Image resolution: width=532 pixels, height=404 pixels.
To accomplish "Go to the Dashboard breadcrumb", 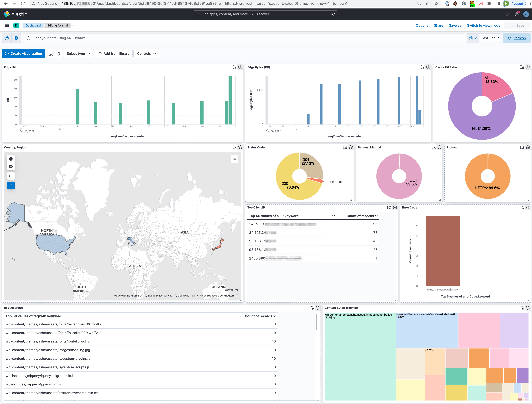I will (33, 25).
